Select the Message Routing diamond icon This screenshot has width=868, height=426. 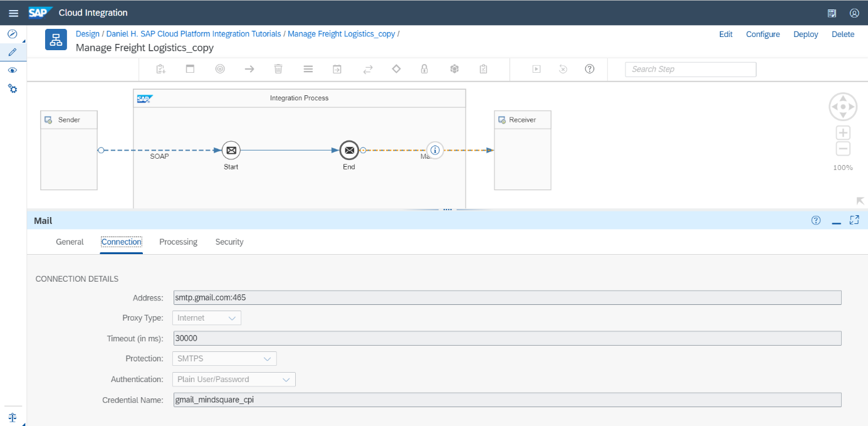click(x=396, y=69)
